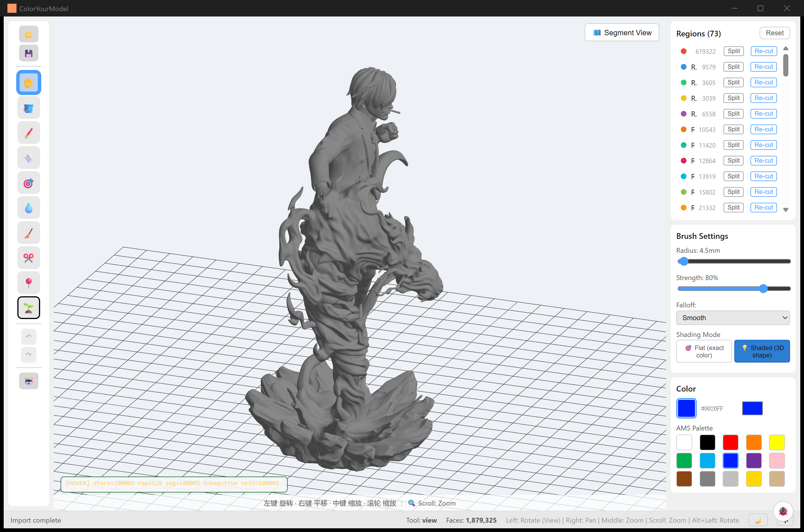Enable Shaded (3D shape) shading mode
Image resolution: width=804 pixels, height=532 pixels.
pyautogui.click(x=762, y=351)
